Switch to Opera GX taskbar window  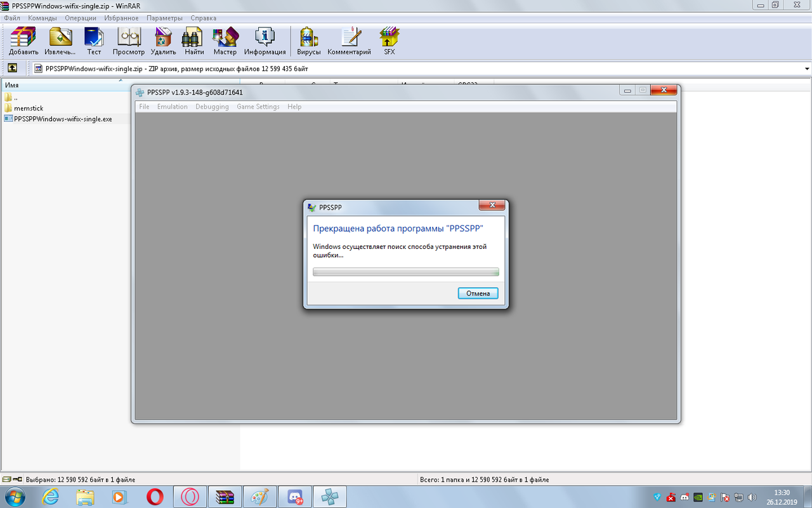tap(190, 497)
